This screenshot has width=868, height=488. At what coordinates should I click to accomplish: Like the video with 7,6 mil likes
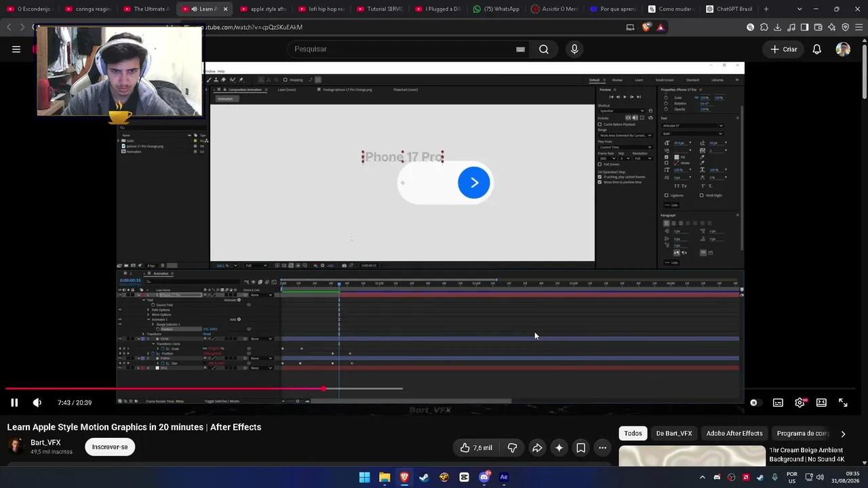point(476,448)
